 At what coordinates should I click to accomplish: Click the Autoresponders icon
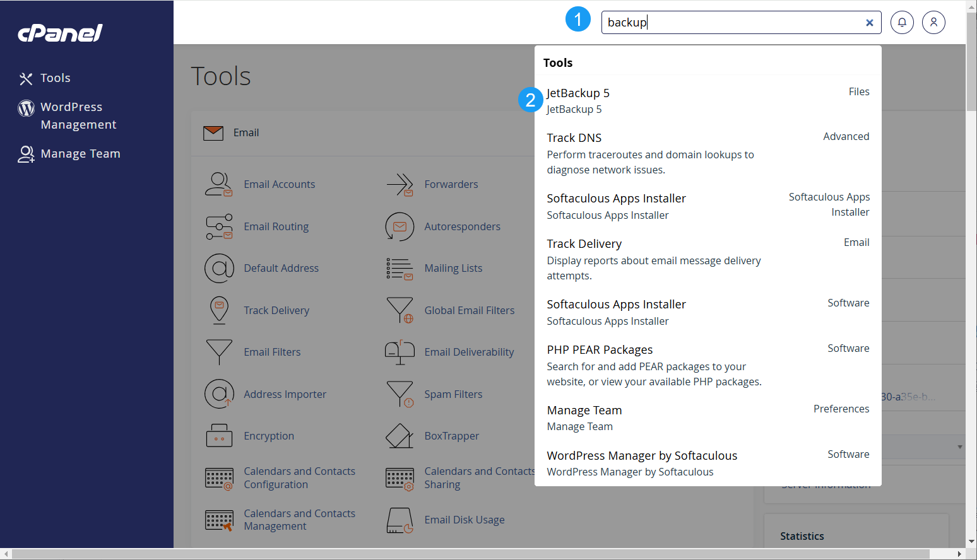pyautogui.click(x=400, y=226)
